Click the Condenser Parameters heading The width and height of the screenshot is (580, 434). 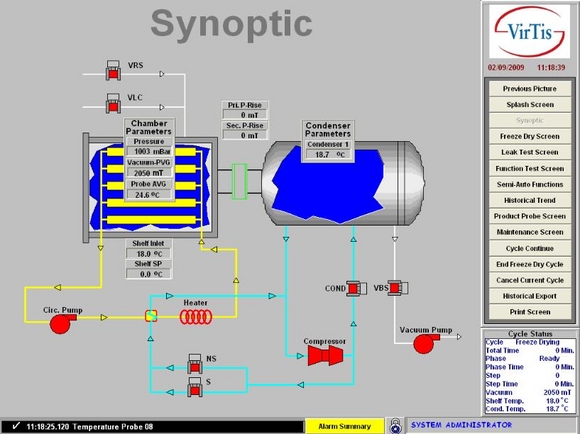point(328,130)
